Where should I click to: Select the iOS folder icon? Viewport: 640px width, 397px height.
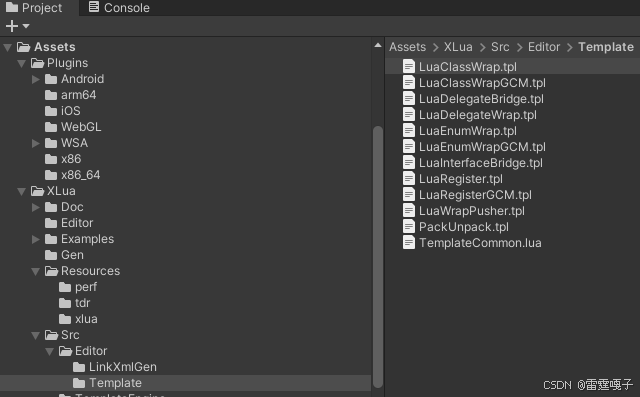(51, 111)
